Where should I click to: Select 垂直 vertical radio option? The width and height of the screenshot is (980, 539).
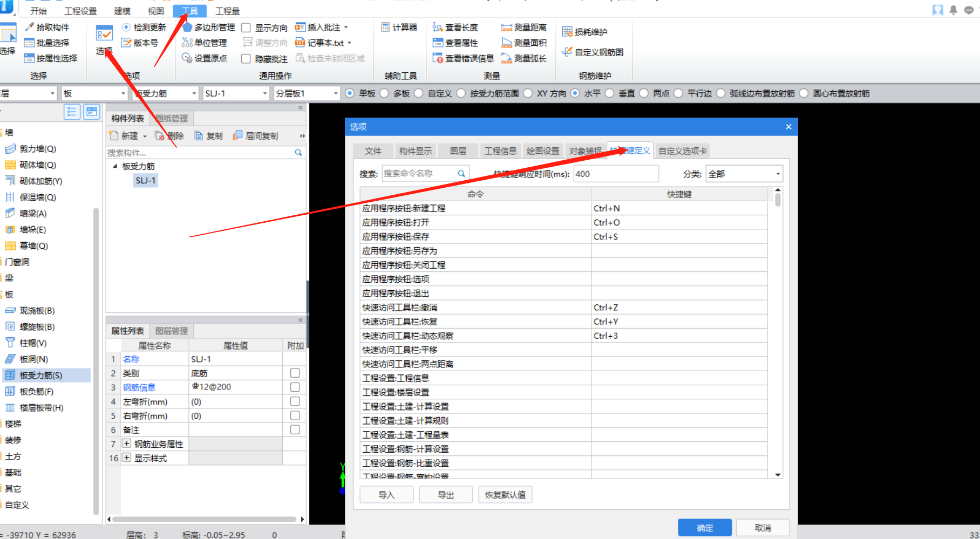tap(609, 93)
